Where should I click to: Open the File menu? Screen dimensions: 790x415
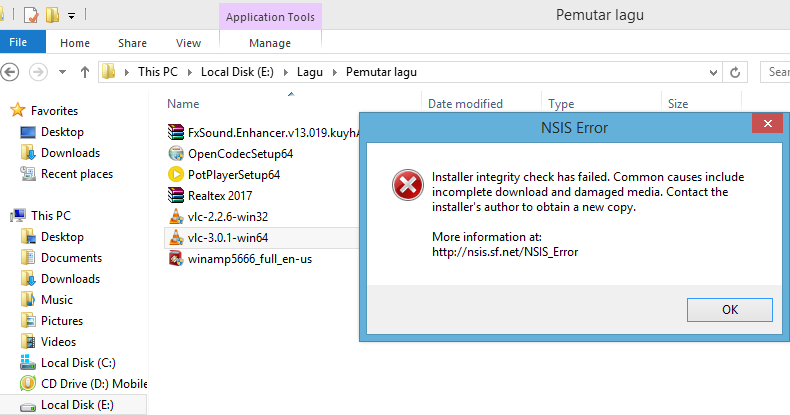click(x=18, y=43)
